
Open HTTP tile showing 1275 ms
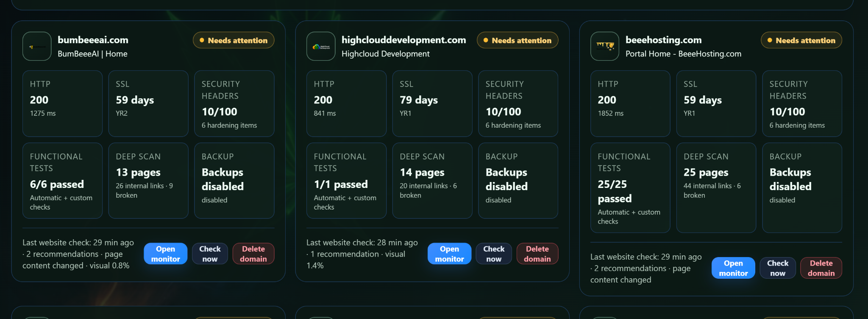tap(62, 104)
